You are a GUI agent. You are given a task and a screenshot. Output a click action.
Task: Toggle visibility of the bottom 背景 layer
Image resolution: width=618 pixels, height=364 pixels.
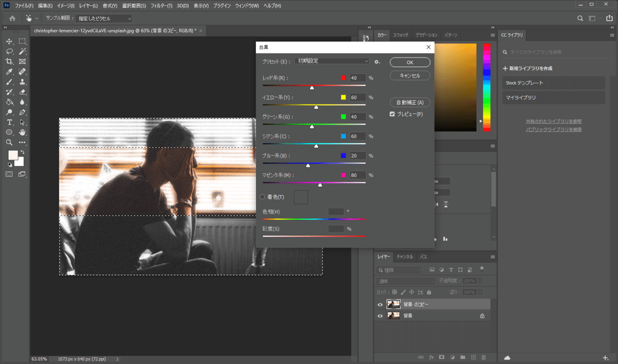pos(380,316)
